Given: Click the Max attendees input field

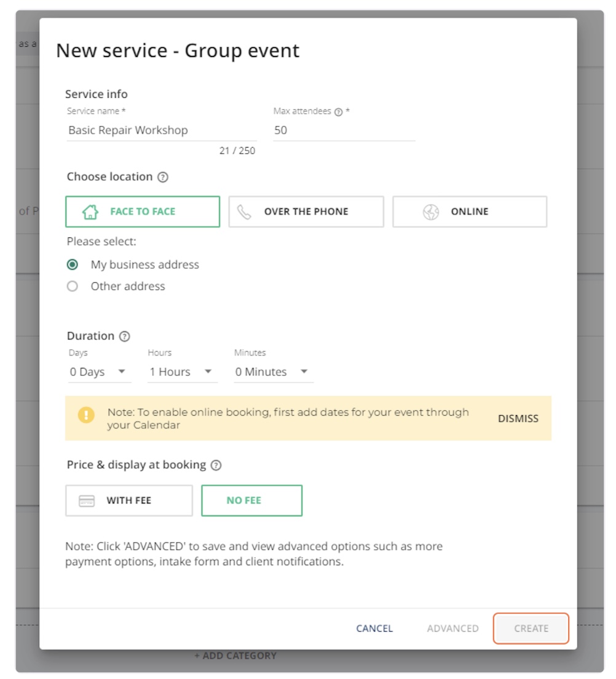Looking at the screenshot, I should tap(344, 130).
